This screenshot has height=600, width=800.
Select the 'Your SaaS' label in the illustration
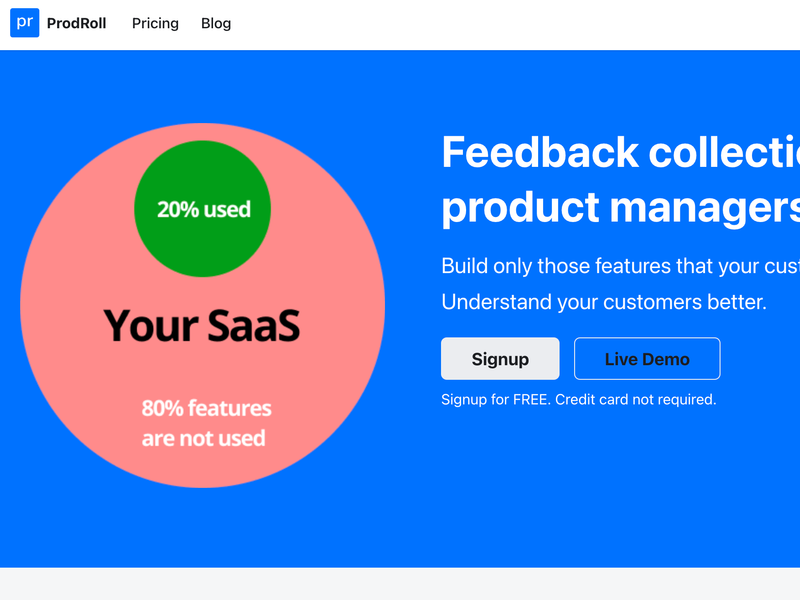click(202, 325)
